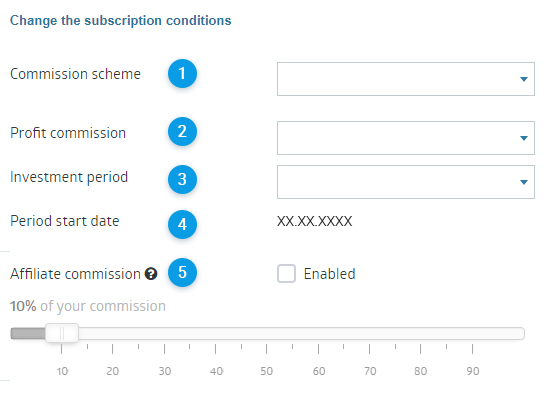Click the Enabled label text
The width and height of the screenshot is (544, 393).
pyautogui.click(x=329, y=274)
